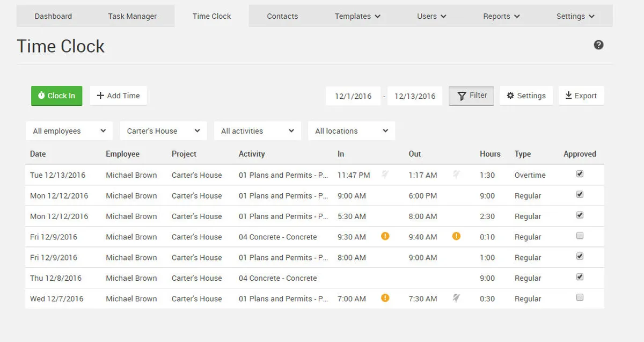
Task: Click warning icon beside 7:00 AM clock-in
Action: (385, 298)
